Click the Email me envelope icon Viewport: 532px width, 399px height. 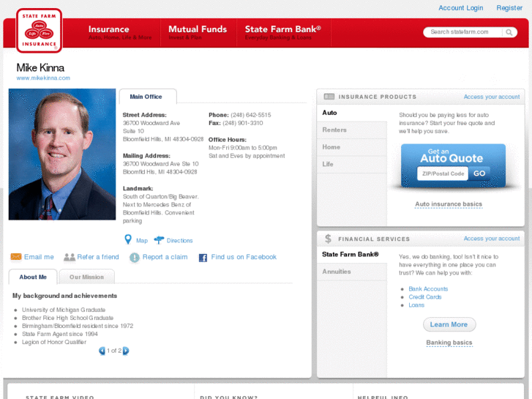(x=16, y=257)
